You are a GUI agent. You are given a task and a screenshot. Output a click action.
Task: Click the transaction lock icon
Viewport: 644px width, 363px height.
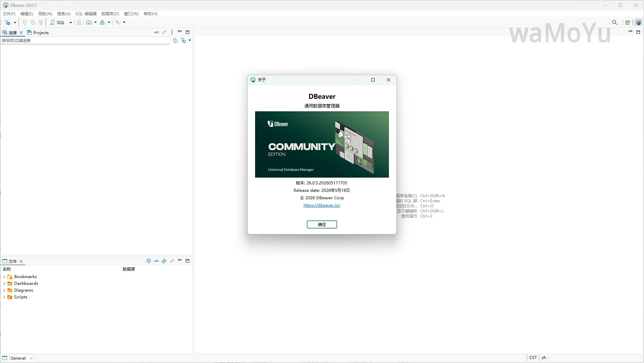click(x=79, y=22)
